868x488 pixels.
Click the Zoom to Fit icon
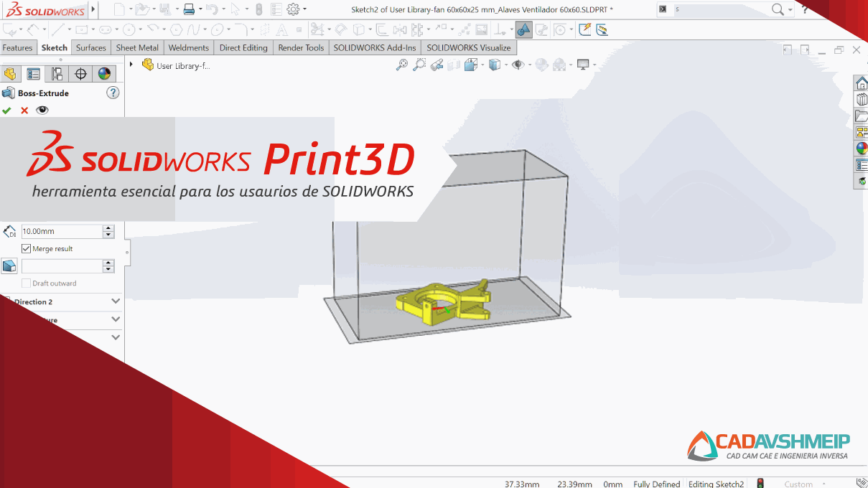402,65
